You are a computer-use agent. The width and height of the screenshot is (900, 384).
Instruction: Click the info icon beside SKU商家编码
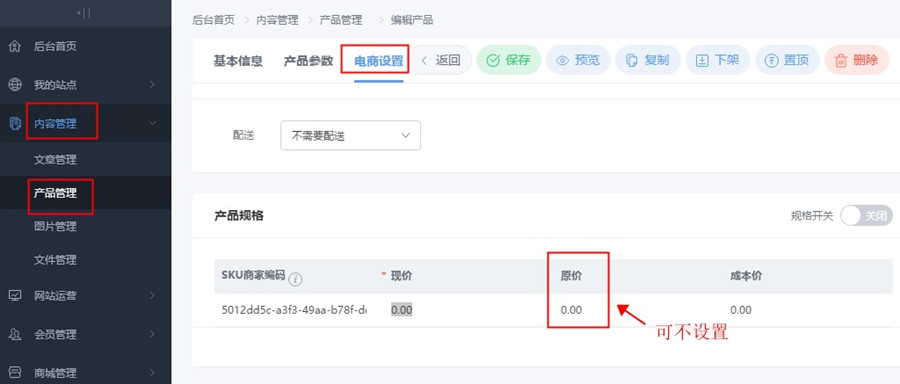point(295,280)
